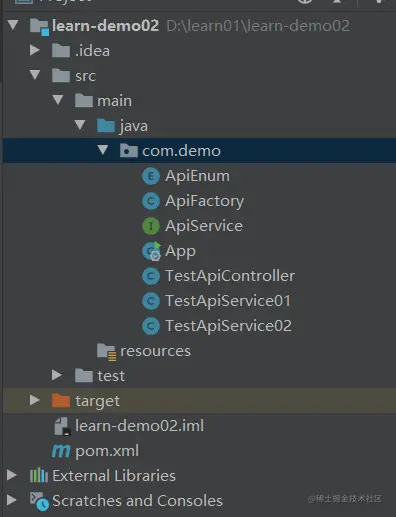The height and width of the screenshot is (517, 396).
Task: Click the Scratches and Consoles icon
Action: coord(39,501)
